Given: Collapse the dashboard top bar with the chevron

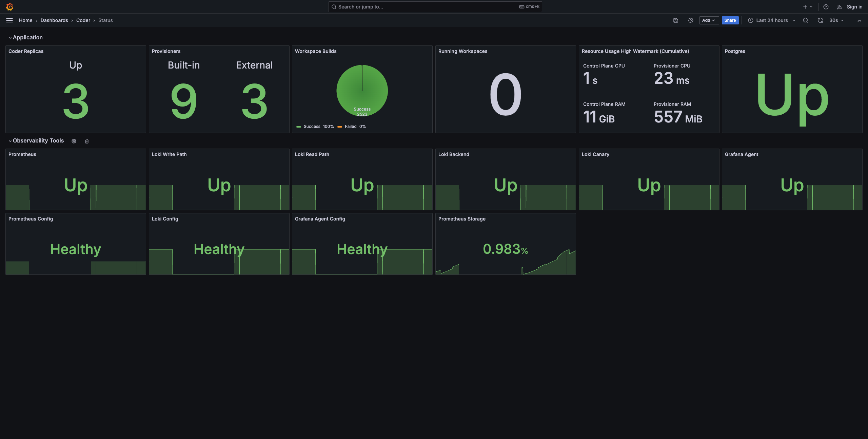Looking at the screenshot, I should [860, 20].
